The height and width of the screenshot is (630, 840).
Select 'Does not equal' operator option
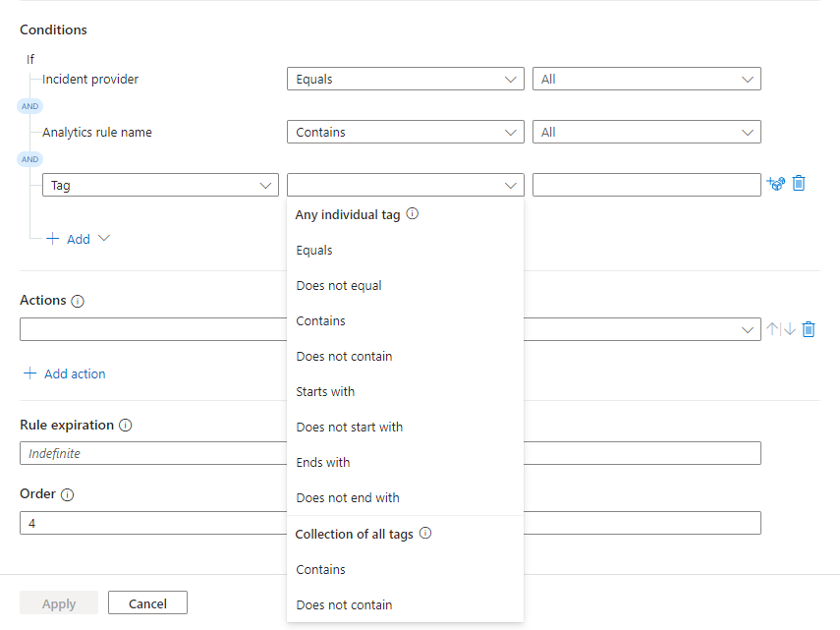point(339,286)
